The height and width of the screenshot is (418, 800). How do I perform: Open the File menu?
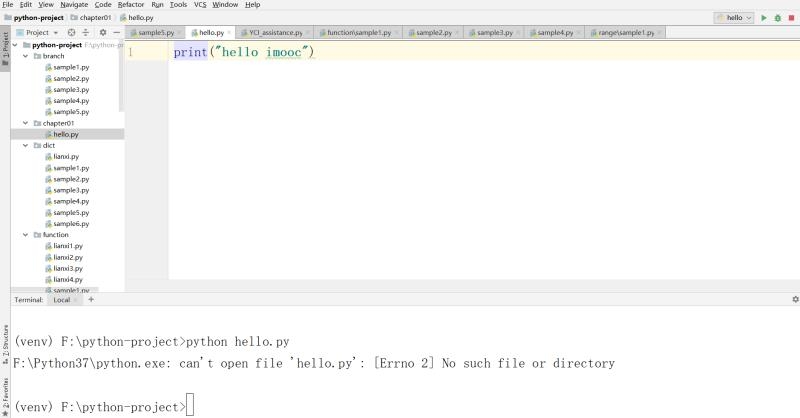(x=8, y=5)
